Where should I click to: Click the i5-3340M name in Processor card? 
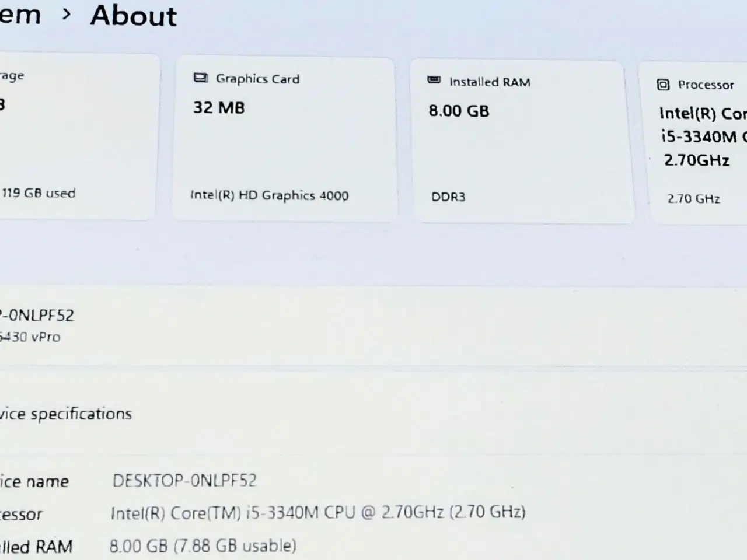coord(699,136)
